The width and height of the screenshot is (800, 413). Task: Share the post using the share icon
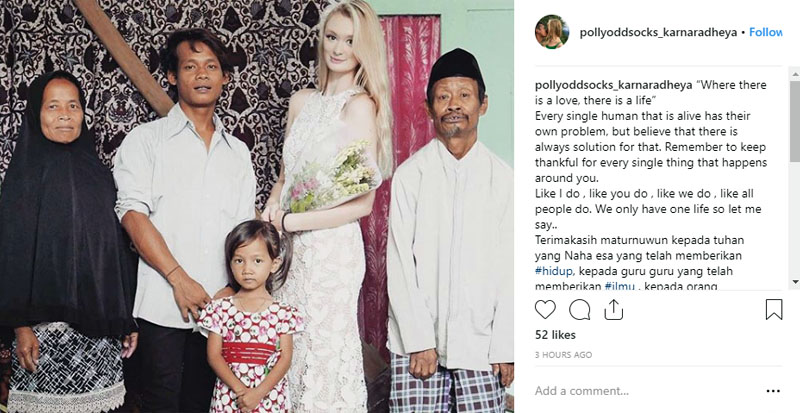pos(613,309)
